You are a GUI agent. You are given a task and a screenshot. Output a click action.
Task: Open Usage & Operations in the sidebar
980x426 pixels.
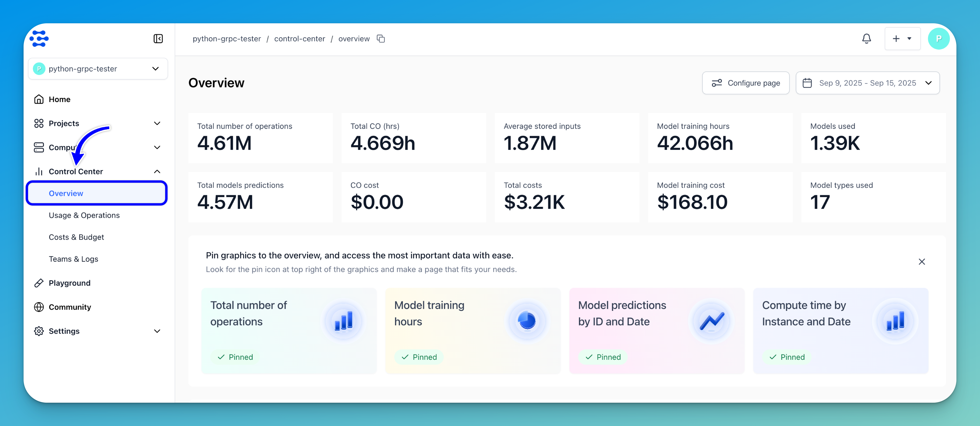point(84,215)
